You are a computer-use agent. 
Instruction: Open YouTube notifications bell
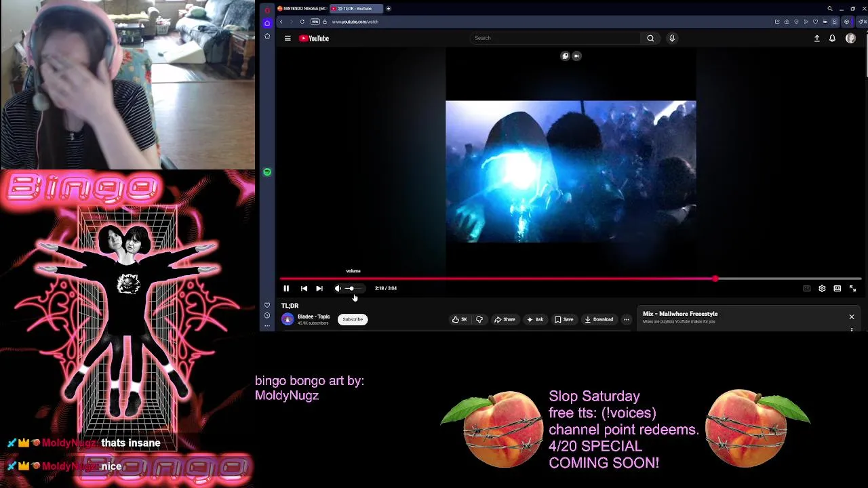(832, 39)
